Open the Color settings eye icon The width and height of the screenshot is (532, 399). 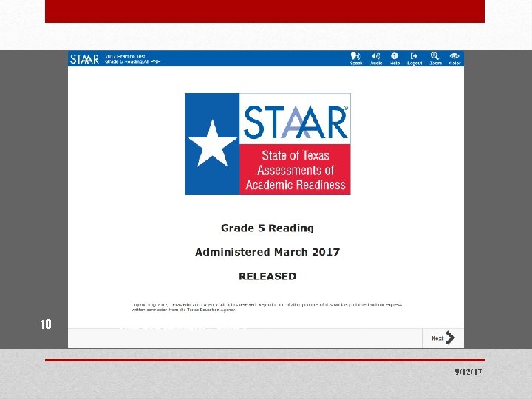[x=454, y=58]
